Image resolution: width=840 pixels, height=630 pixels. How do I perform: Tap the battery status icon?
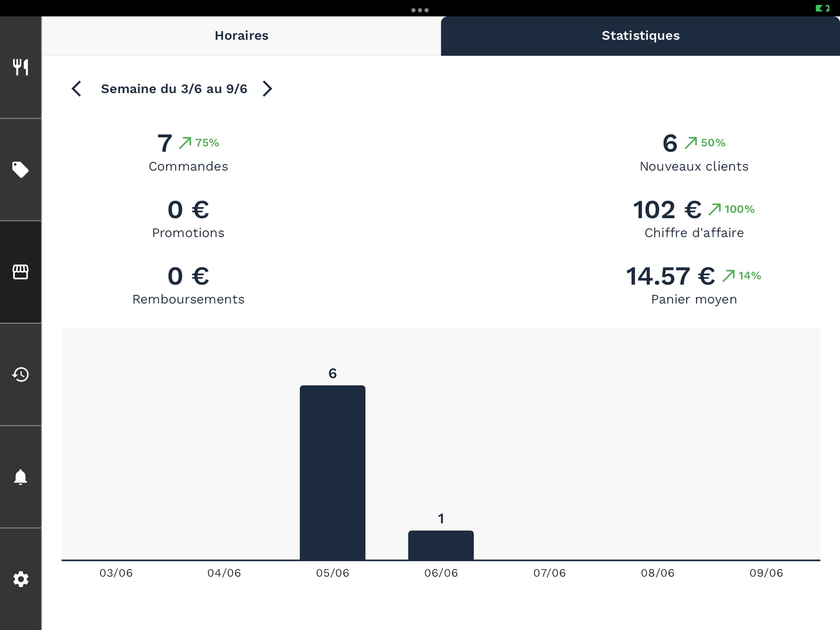click(822, 8)
